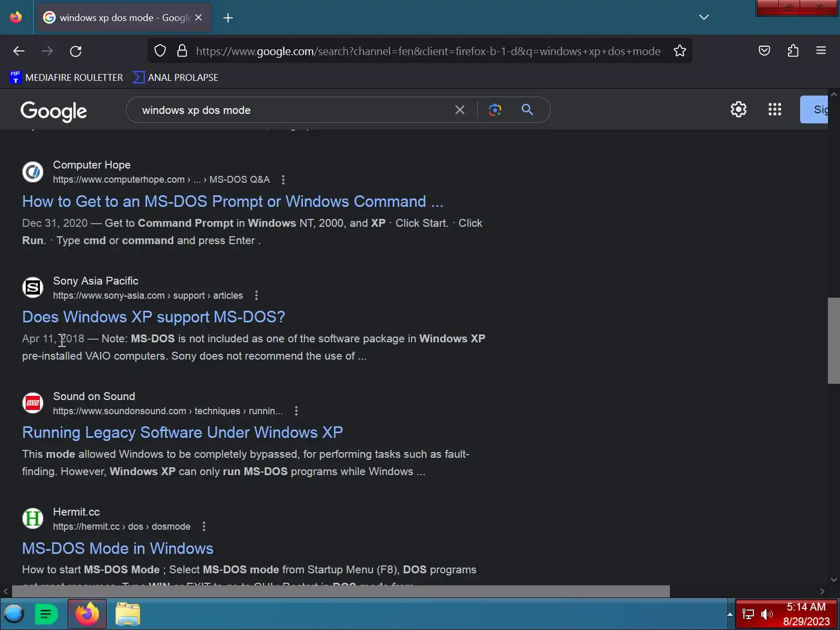Open File Explorer from the taskbar
Image resolution: width=840 pixels, height=630 pixels.
click(128, 614)
